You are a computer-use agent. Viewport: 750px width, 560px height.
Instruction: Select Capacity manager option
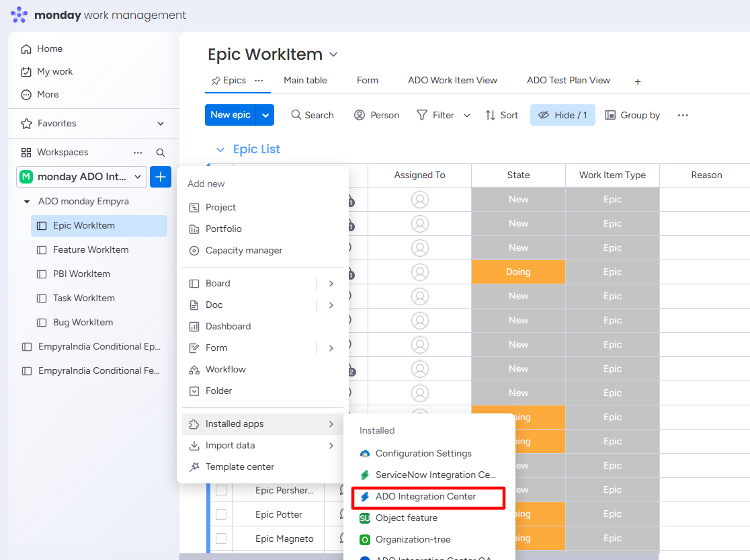click(262, 251)
